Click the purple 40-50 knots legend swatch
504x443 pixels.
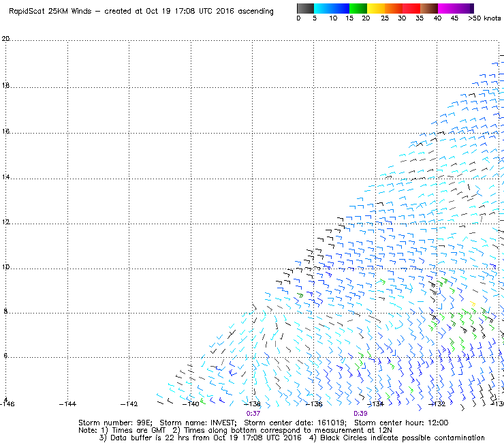coord(456,8)
